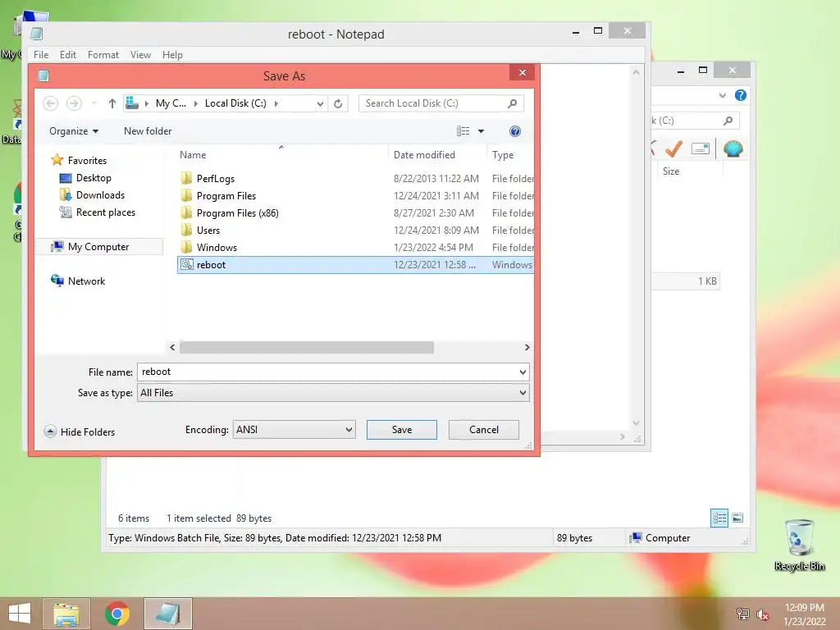Click the orange checkmark icon in Explorer window

(x=674, y=148)
